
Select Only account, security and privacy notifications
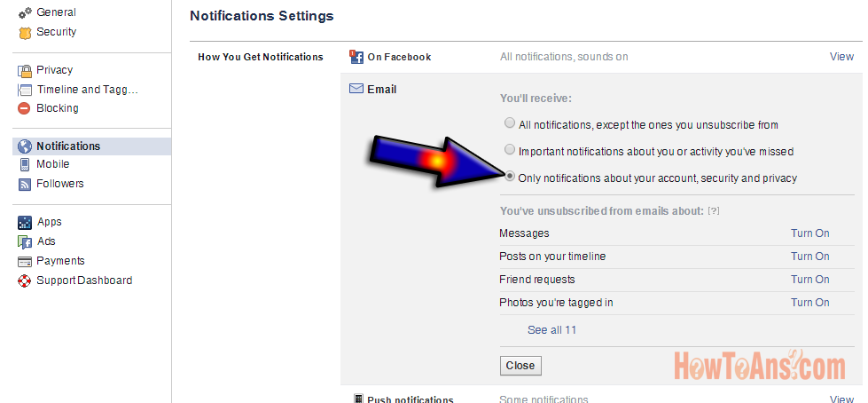coord(509,177)
